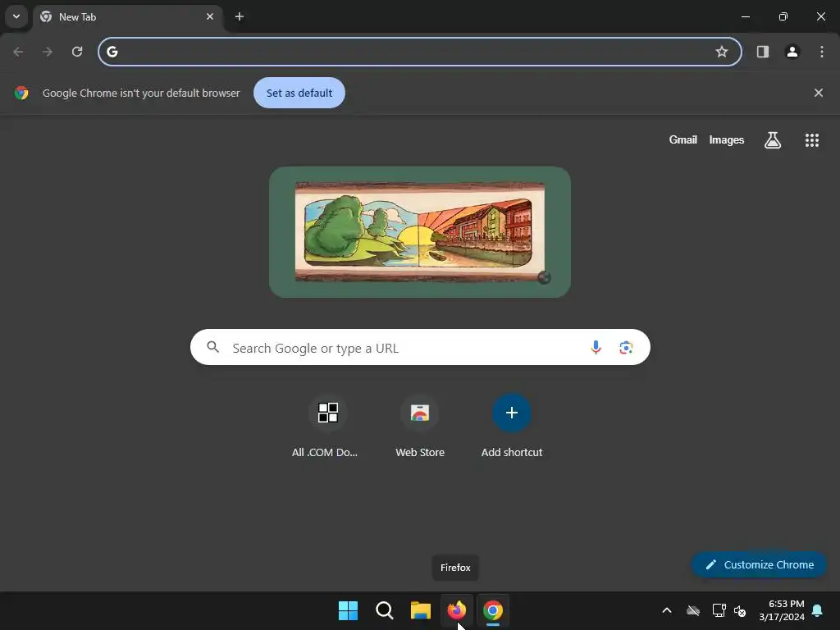Viewport: 840px width, 630px height.
Task: Click the OneDrive cloud tray icon
Action: click(692, 610)
